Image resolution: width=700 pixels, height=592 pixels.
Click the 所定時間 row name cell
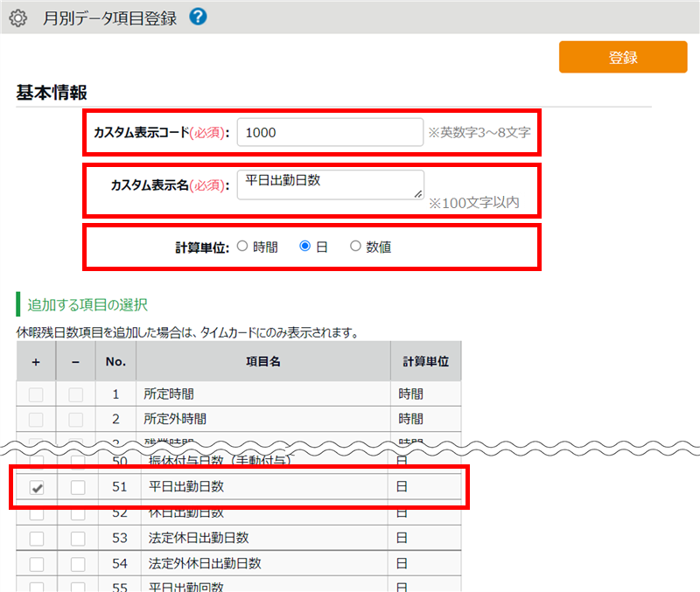pyautogui.click(x=262, y=394)
